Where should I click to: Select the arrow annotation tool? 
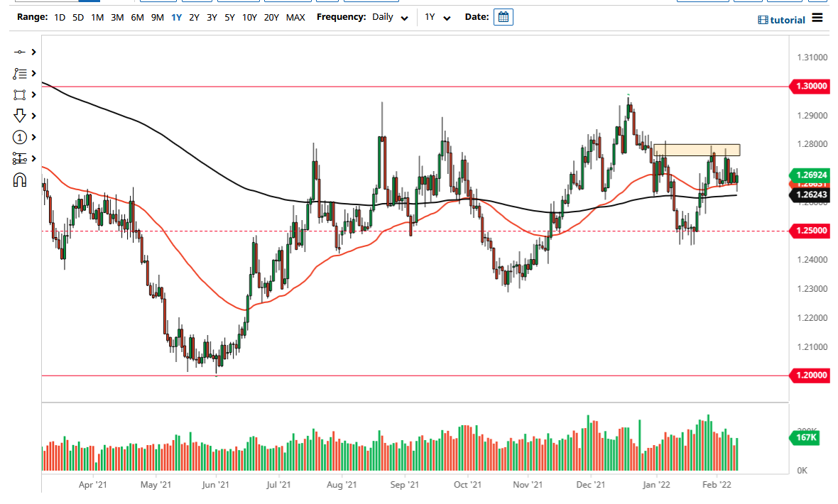[20, 116]
